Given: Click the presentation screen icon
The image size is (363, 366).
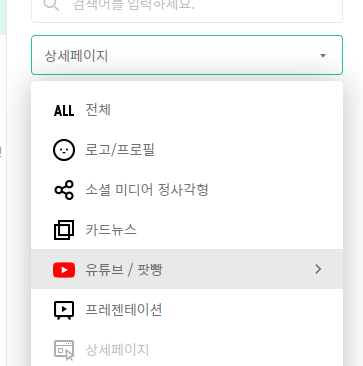Looking at the screenshot, I should click(x=64, y=310).
